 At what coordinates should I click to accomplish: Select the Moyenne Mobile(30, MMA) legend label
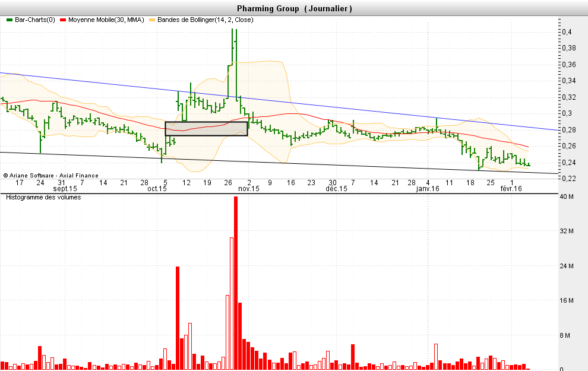[x=106, y=20]
